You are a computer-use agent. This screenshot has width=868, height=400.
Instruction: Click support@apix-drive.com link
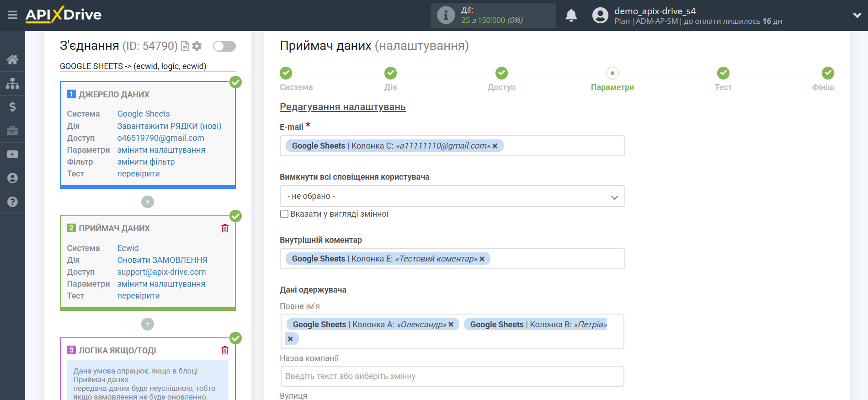tap(161, 272)
